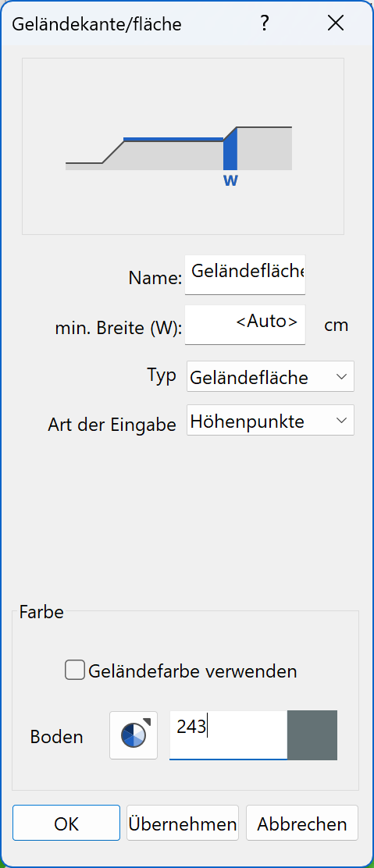Confirm with the OK button
Screen dimensions: 374x868
[66, 824]
